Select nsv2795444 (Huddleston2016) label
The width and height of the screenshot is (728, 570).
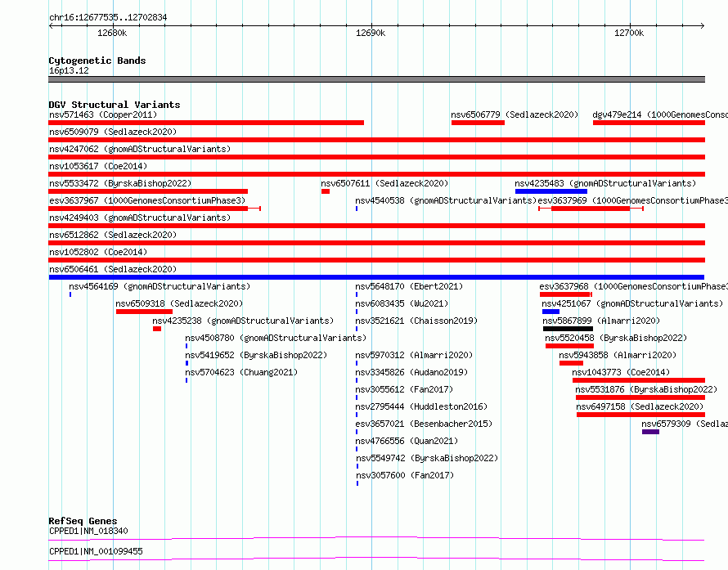pyautogui.click(x=421, y=406)
